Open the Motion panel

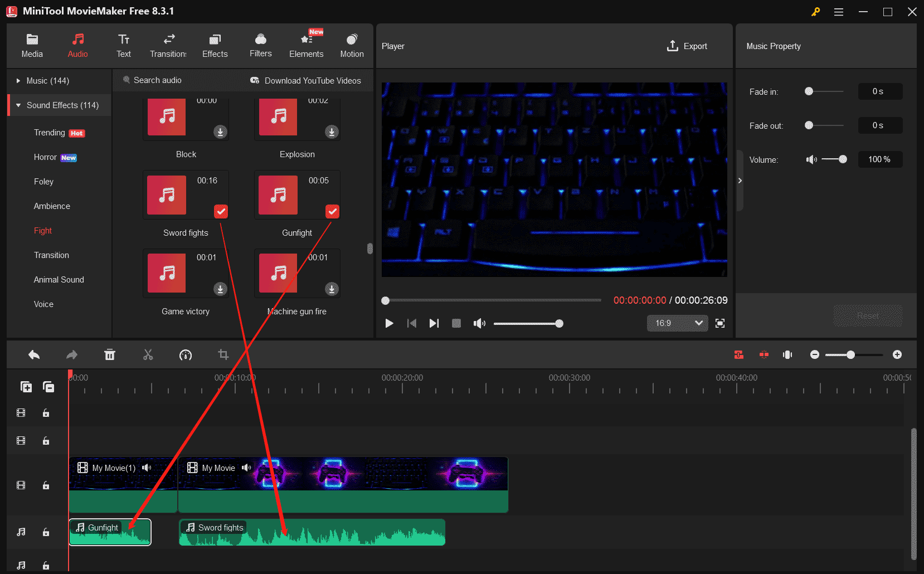coord(352,45)
